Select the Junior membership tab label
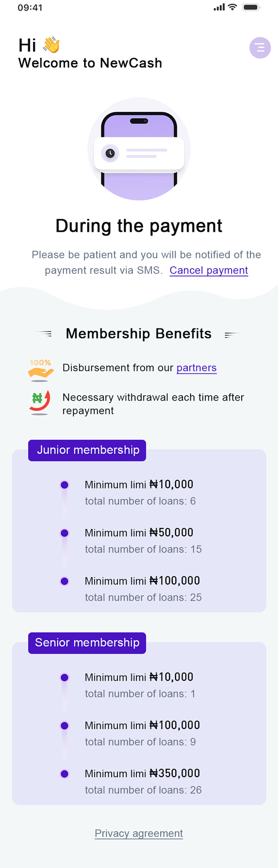 (x=87, y=450)
